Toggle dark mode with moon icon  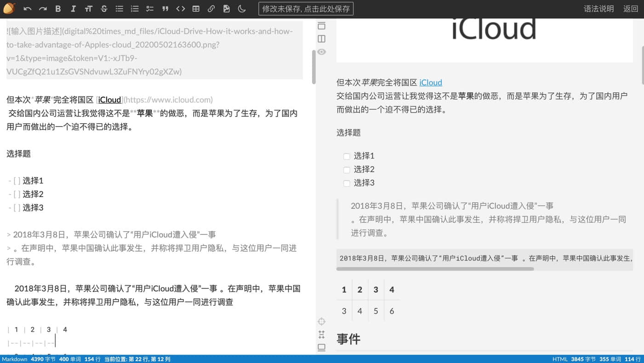pyautogui.click(x=242, y=9)
